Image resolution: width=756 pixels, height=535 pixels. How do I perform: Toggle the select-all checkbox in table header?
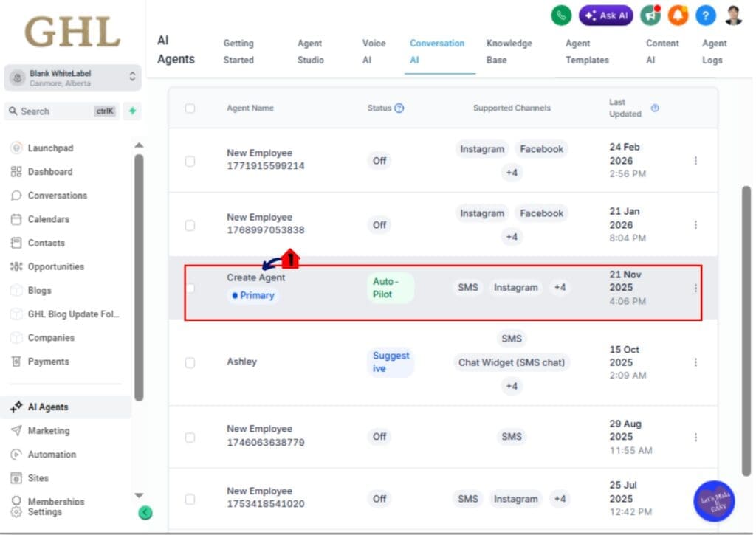pos(190,108)
